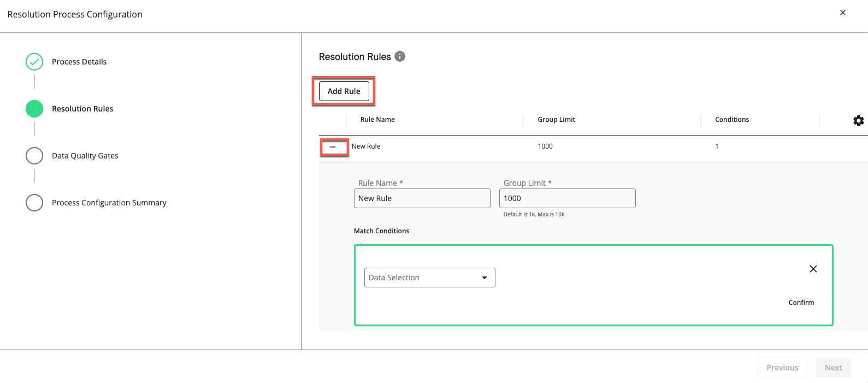The height and width of the screenshot is (383, 868).
Task: Collapse the New Rule row with minus icon
Action: click(333, 147)
